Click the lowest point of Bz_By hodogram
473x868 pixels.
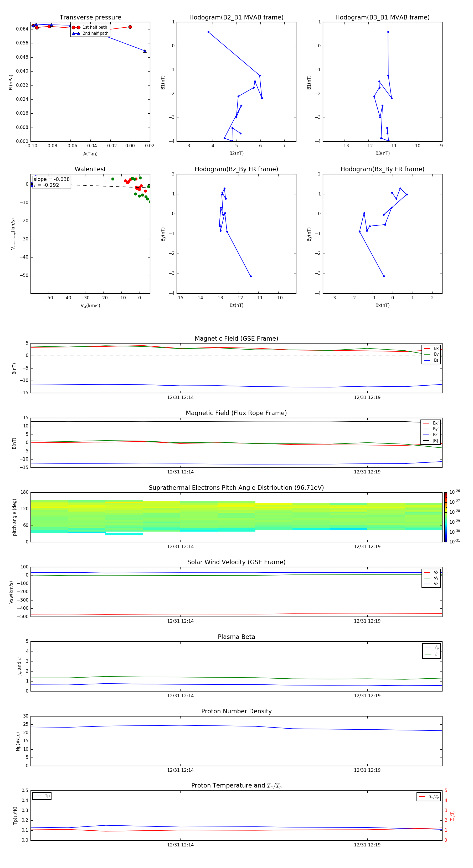pos(250,276)
